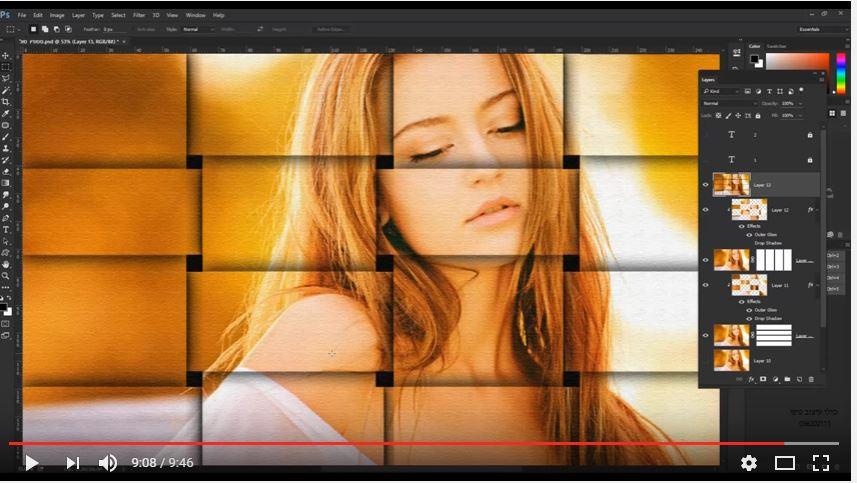Select the Crop tool in toolbar

pos(6,101)
